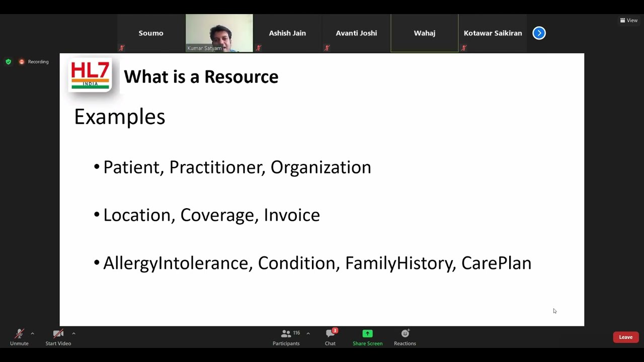This screenshot has height=362, width=644.
Task: Click the 'Examples' heading on slide
Action: pos(120,117)
